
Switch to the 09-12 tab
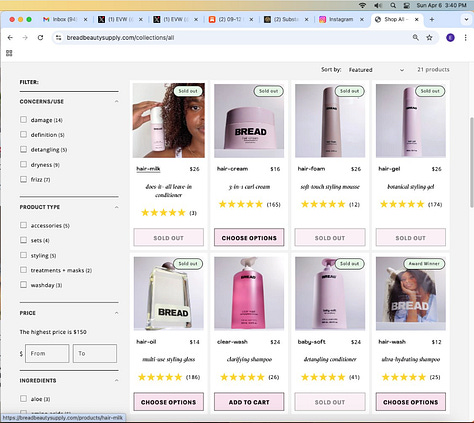[231, 19]
